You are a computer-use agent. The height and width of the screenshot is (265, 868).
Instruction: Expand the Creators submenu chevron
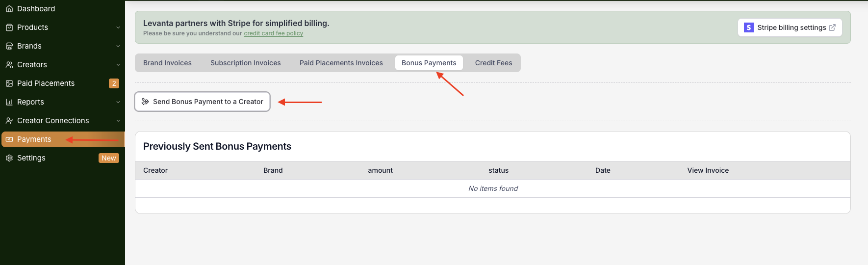pyautogui.click(x=118, y=65)
